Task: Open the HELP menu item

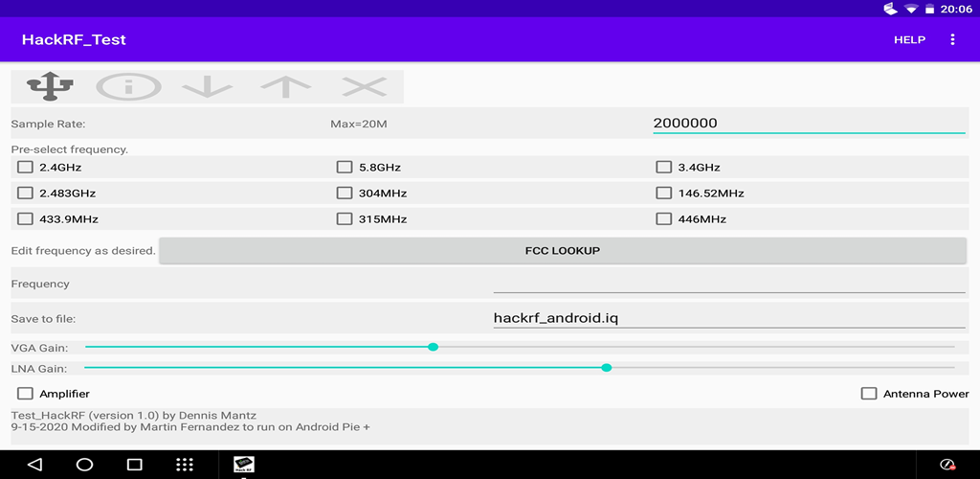Action: (909, 39)
